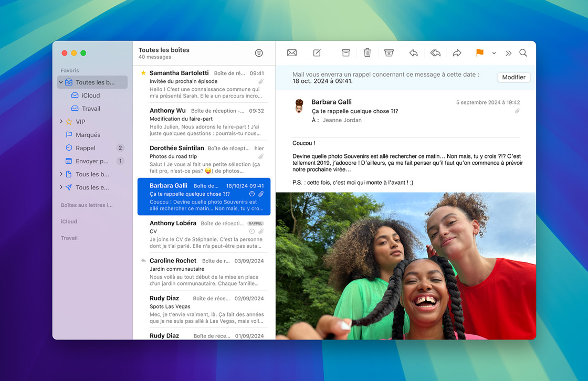The height and width of the screenshot is (381, 588).
Task: Click the Reply All icon
Action: pyautogui.click(x=435, y=53)
